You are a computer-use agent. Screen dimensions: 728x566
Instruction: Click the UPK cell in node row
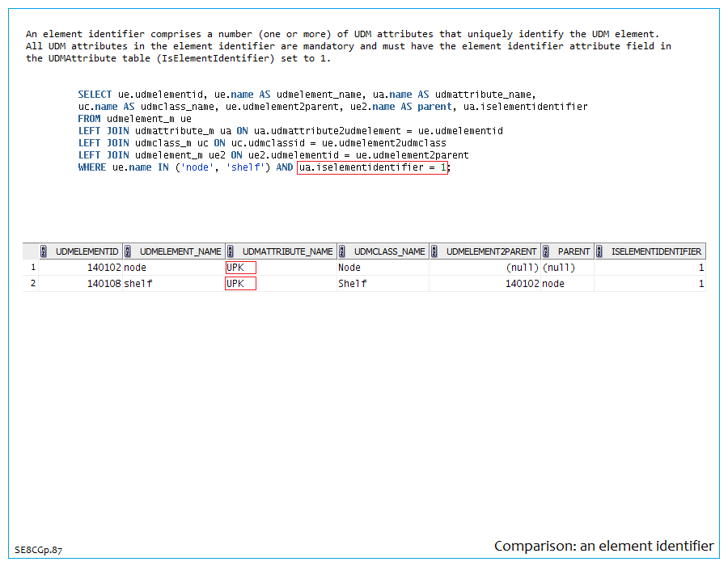[240, 268]
